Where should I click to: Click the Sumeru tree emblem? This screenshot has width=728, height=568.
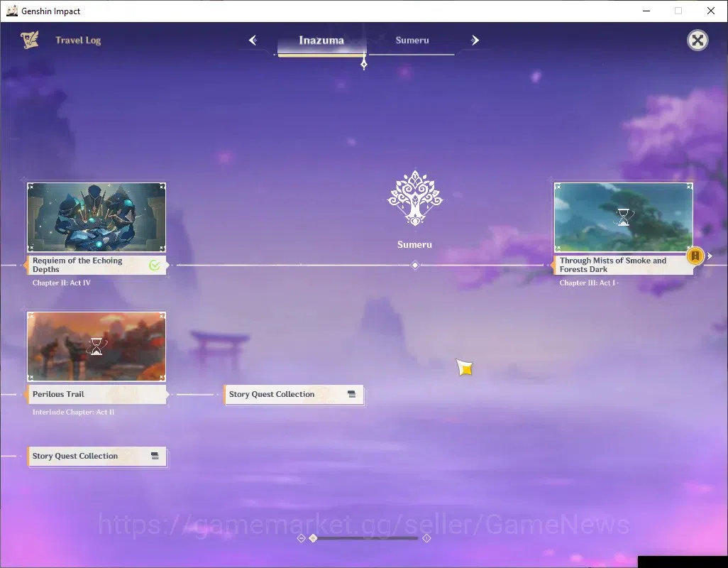click(x=415, y=198)
